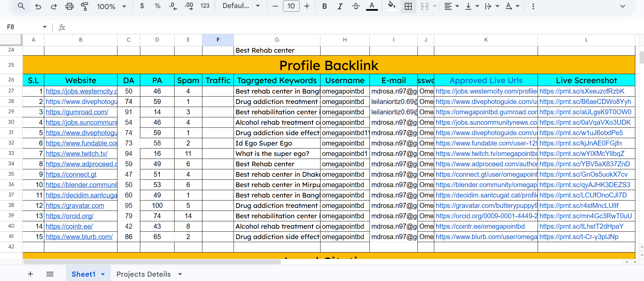Select the Profile Backlink merged title cell

pos(329,65)
